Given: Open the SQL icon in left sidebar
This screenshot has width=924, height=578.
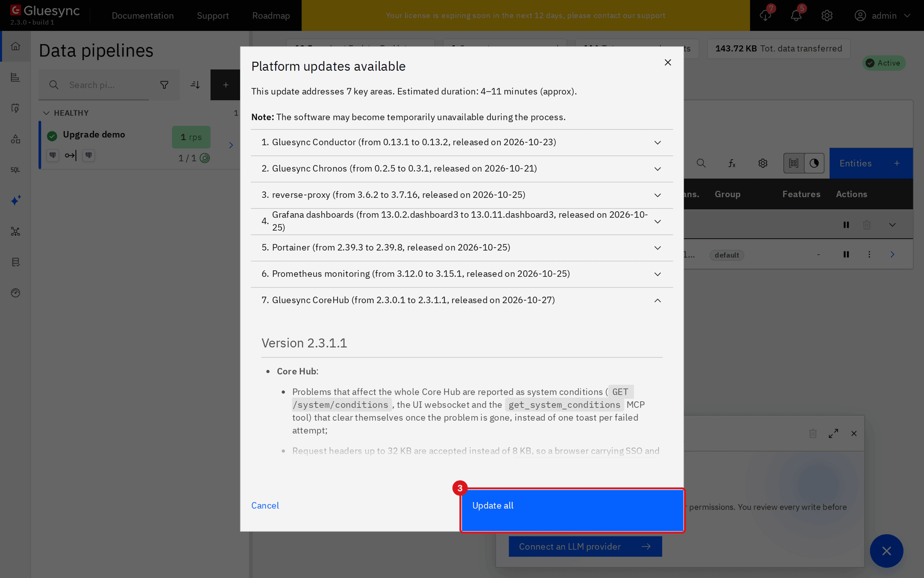Looking at the screenshot, I should pos(15,170).
